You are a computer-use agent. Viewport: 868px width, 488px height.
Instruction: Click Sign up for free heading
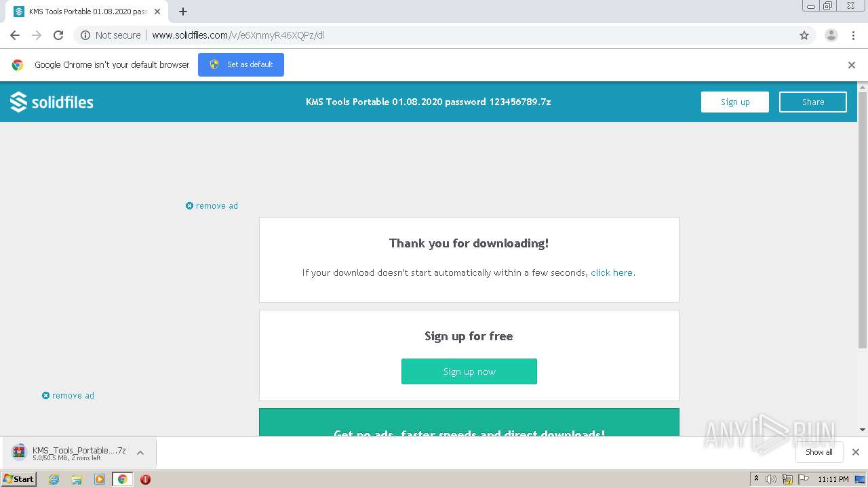pos(469,336)
